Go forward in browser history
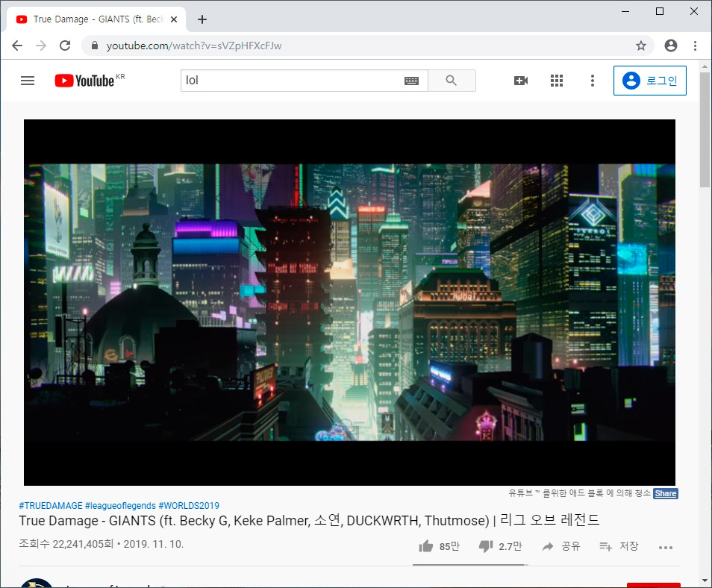The image size is (712, 588). (x=41, y=46)
